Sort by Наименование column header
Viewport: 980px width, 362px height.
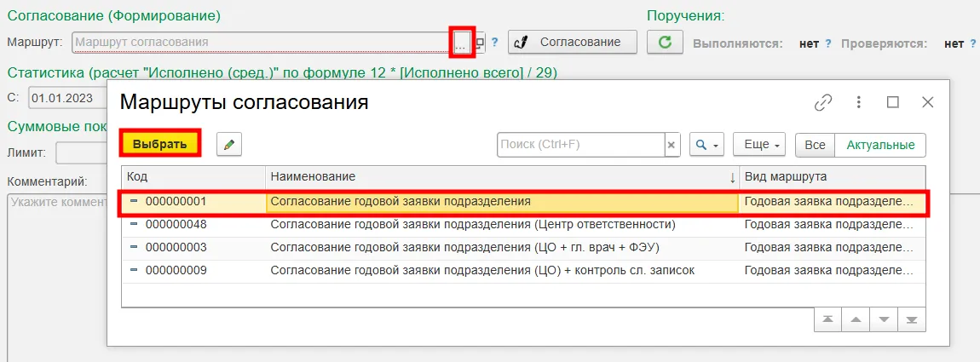pos(503,177)
